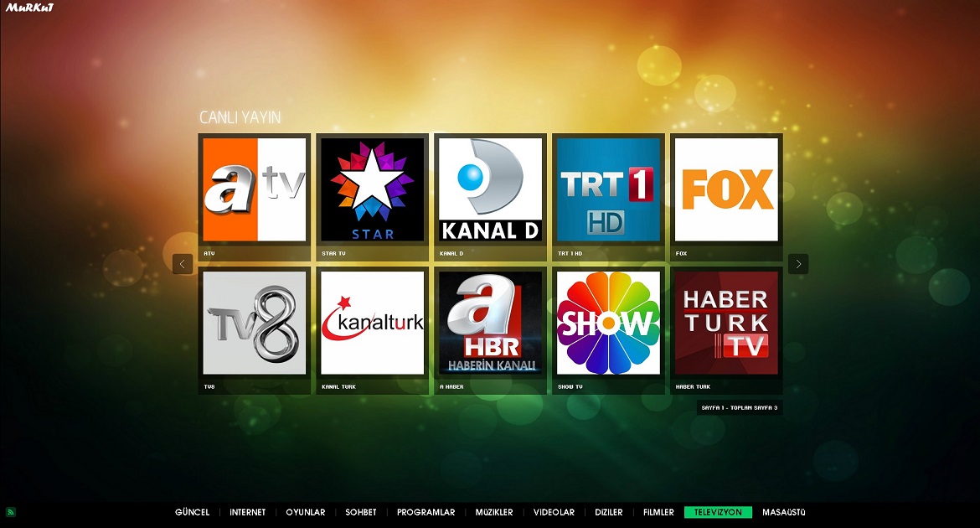Select the VİDEOLAR menu item
Viewport: 980px width, 528px height.
pyautogui.click(x=554, y=512)
